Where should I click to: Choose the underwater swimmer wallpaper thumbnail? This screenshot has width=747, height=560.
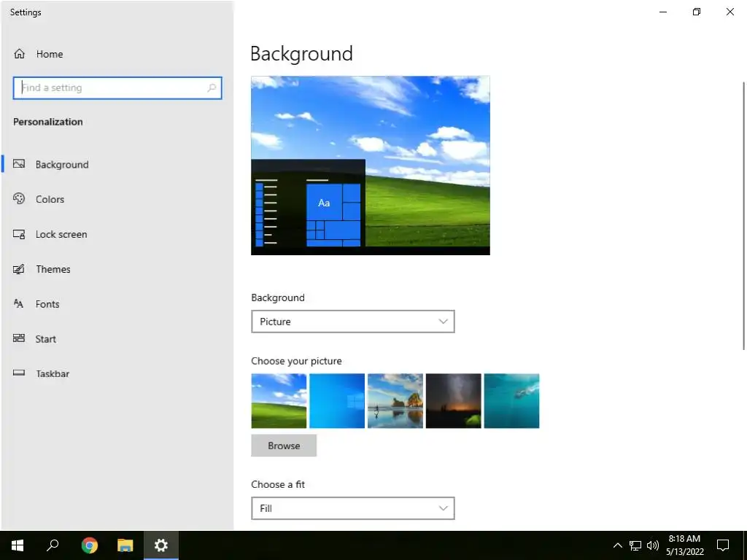[x=511, y=401]
